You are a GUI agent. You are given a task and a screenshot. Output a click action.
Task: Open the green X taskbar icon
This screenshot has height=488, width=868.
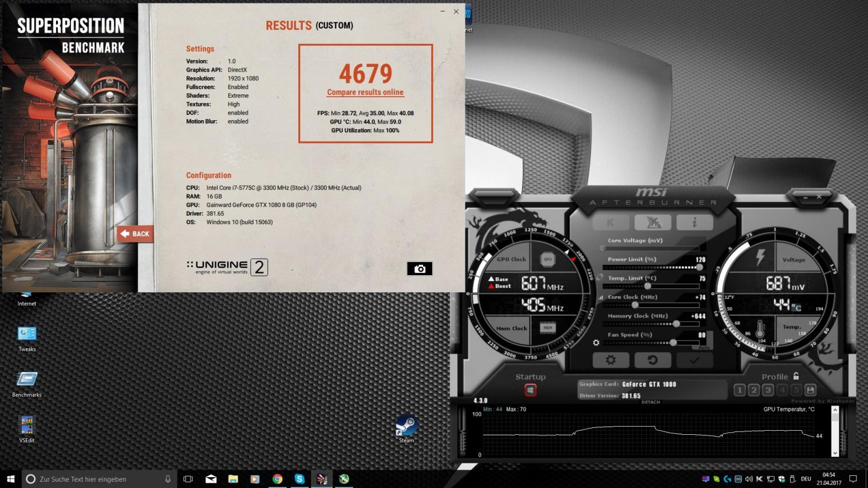click(x=344, y=479)
